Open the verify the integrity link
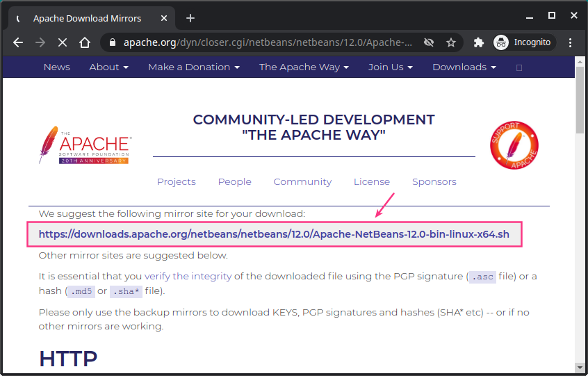The width and height of the screenshot is (588, 376). 188,277
